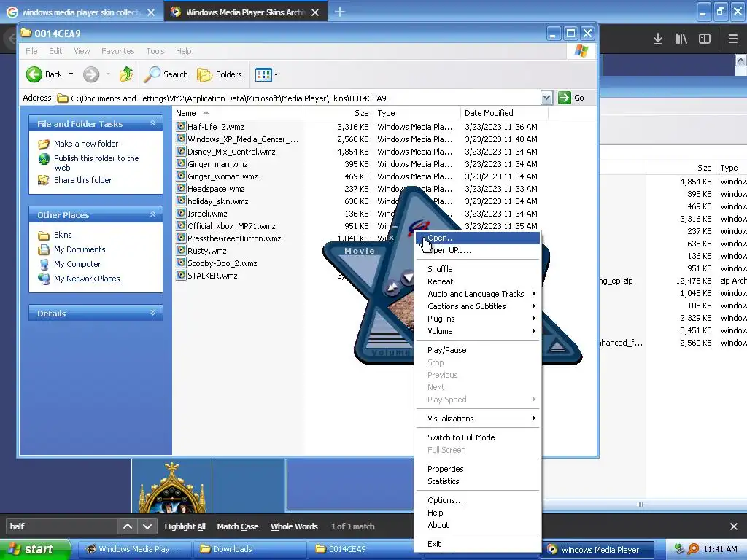Image resolution: width=747 pixels, height=560 pixels.
Task: Sort files by Date Modified column
Action: (504, 113)
